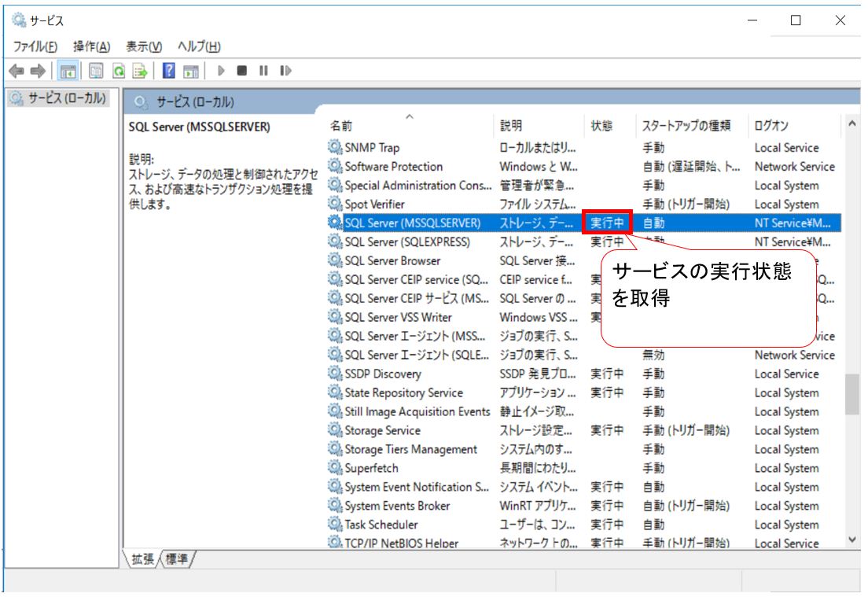Restart the service with the restart button
Viewport: 868px width, 597px height.
click(x=285, y=71)
